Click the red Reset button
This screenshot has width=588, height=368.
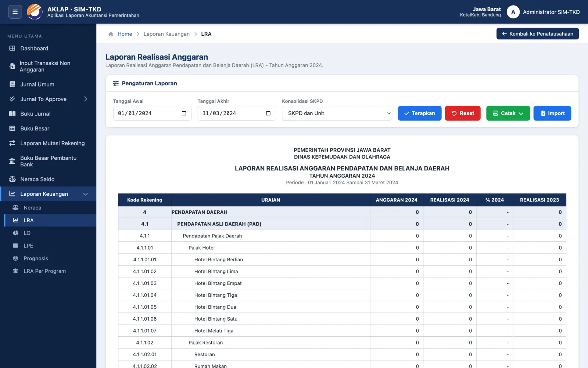(x=463, y=113)
